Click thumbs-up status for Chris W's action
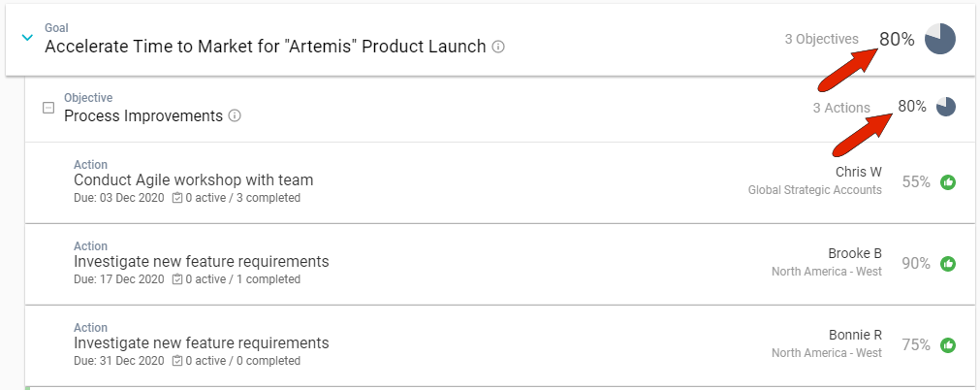 pos(948,181)
